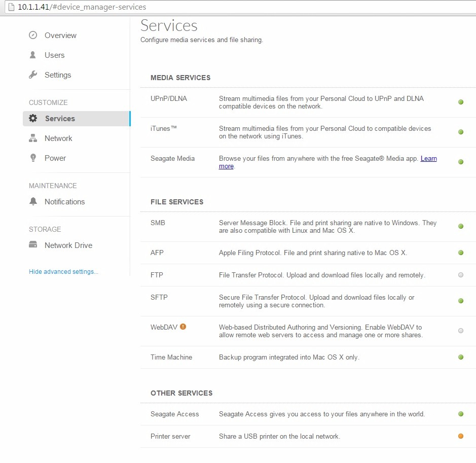Click the page icon in address bar
Viewport: 476px width, 463px height.
tap(11, 7)
